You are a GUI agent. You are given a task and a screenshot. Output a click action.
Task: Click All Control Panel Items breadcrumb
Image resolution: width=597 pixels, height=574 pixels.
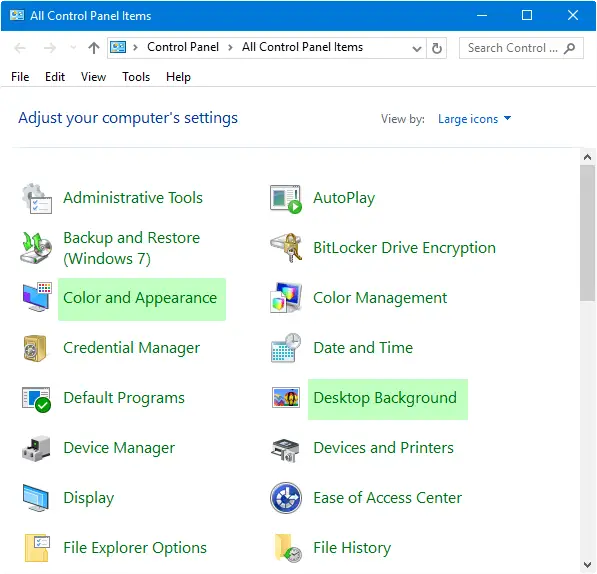tap(302, 47)
